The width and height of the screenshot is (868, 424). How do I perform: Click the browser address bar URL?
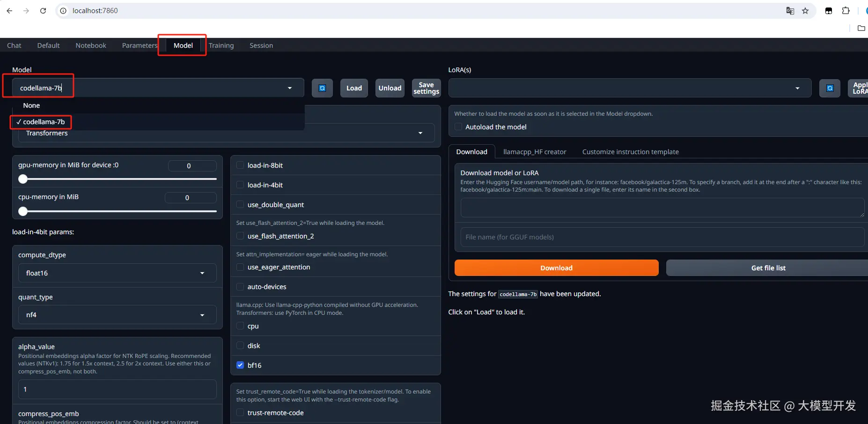tap(95, 11)
